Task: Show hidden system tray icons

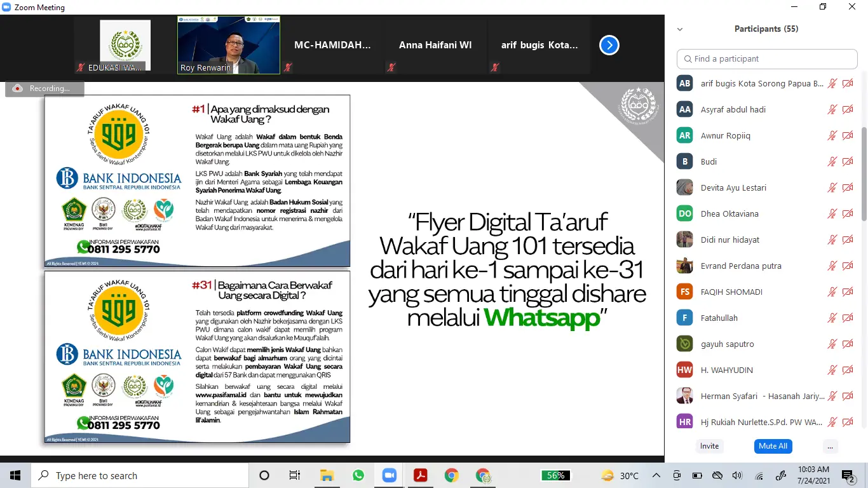Action: point(658,475)
